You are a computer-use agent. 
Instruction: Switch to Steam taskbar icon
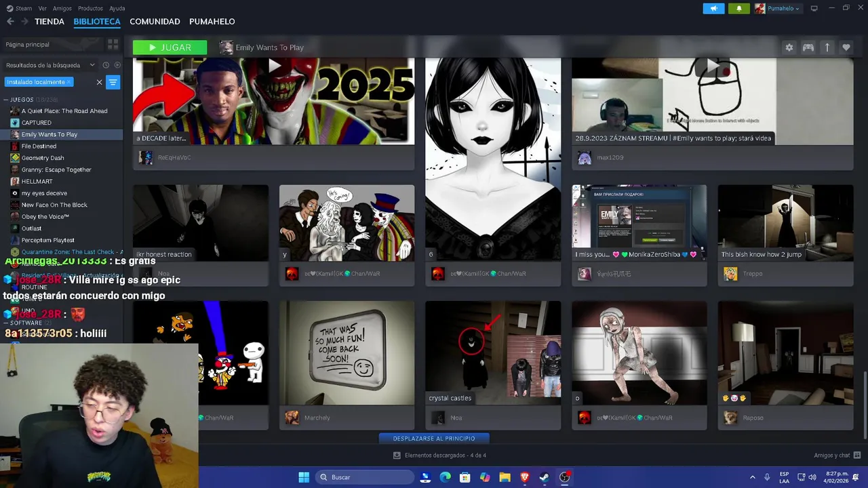544,477
